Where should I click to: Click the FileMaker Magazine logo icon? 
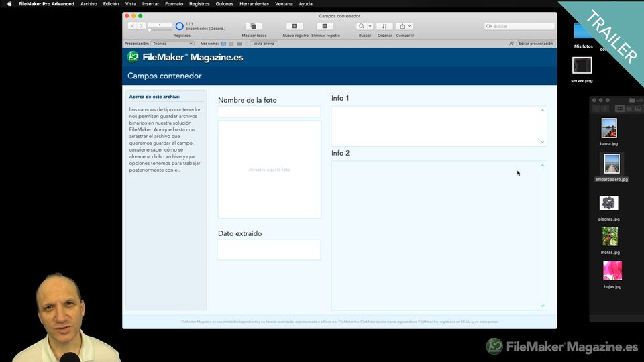click(x=133, y=56)
